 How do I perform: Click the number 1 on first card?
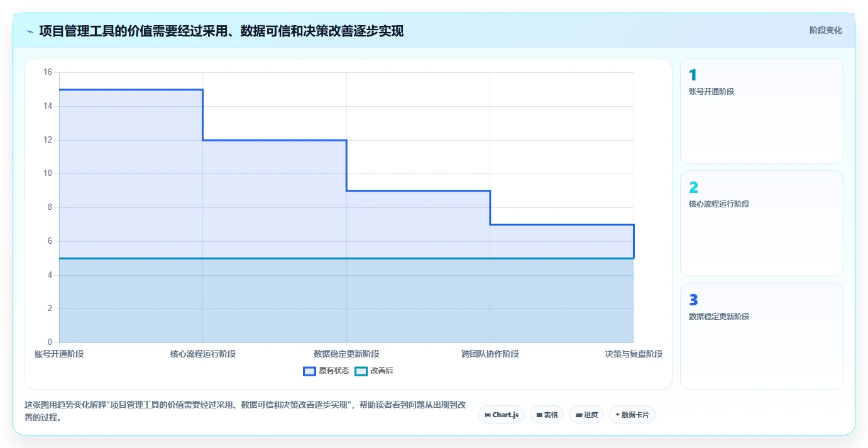(693, 75)
